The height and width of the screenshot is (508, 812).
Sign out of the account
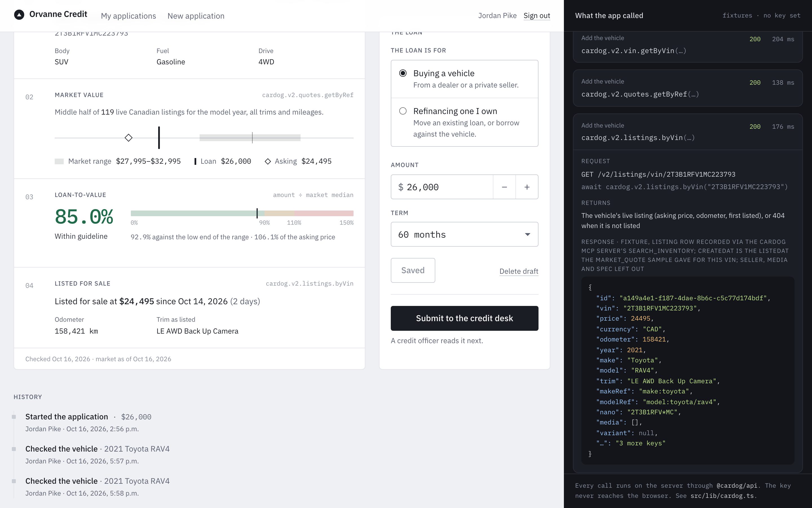coord(537,16)
